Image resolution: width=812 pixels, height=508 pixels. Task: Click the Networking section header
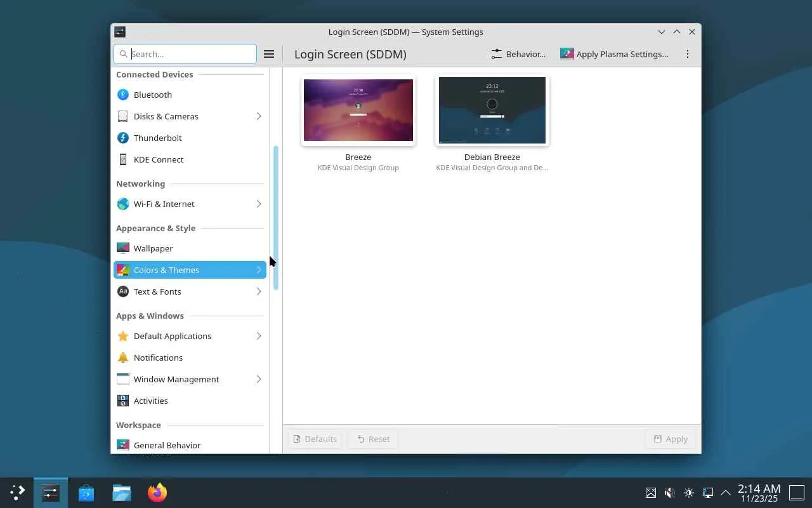click(140, 184)
